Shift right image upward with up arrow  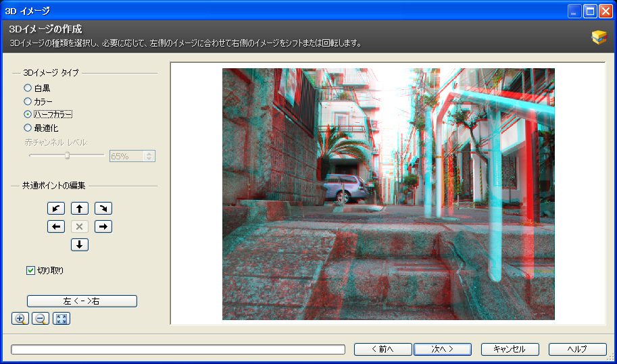pyautogui.click(x=80, y=208)
